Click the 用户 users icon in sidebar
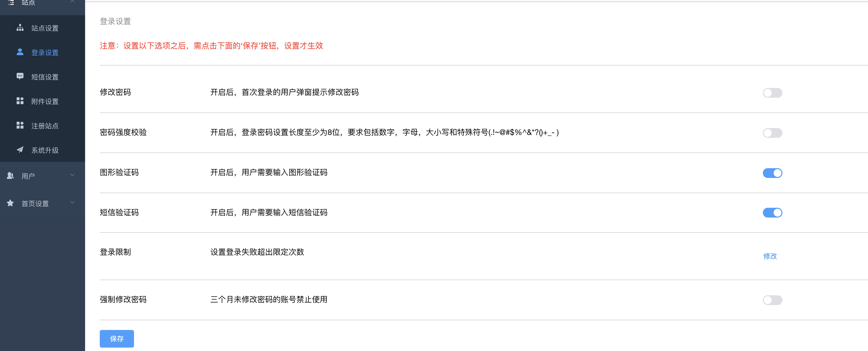The height and width of the screenshot is (351, 868). click(x=11, y=175)
